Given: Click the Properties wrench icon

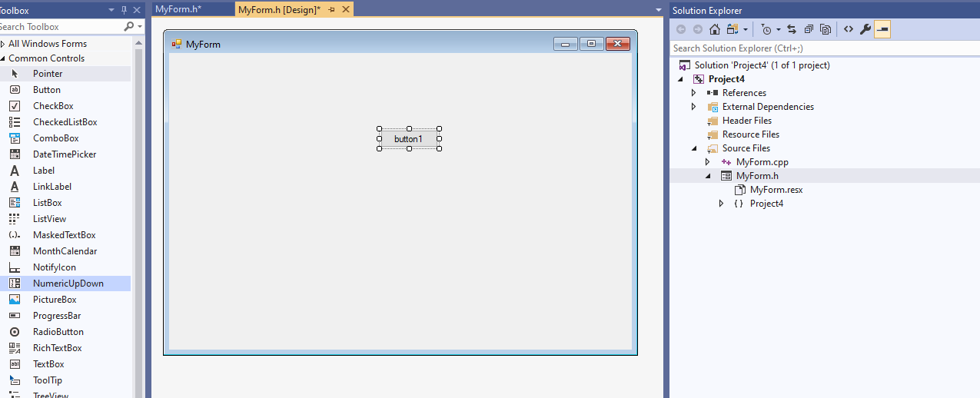Looking at the screenshot, I should [865, 29].
